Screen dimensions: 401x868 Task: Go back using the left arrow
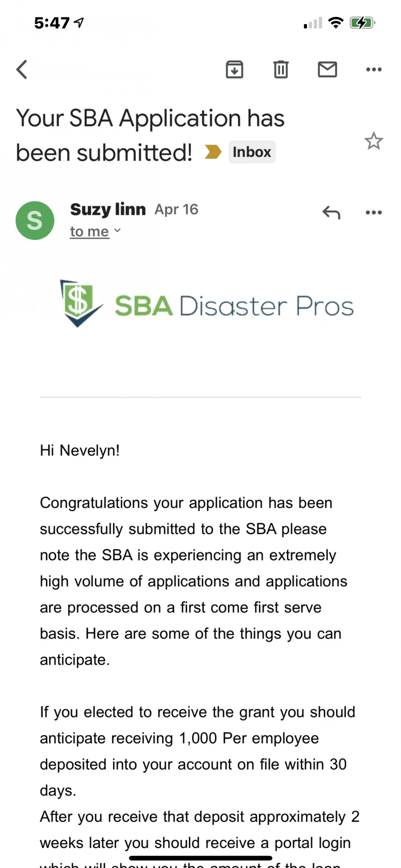click(22, 69)
